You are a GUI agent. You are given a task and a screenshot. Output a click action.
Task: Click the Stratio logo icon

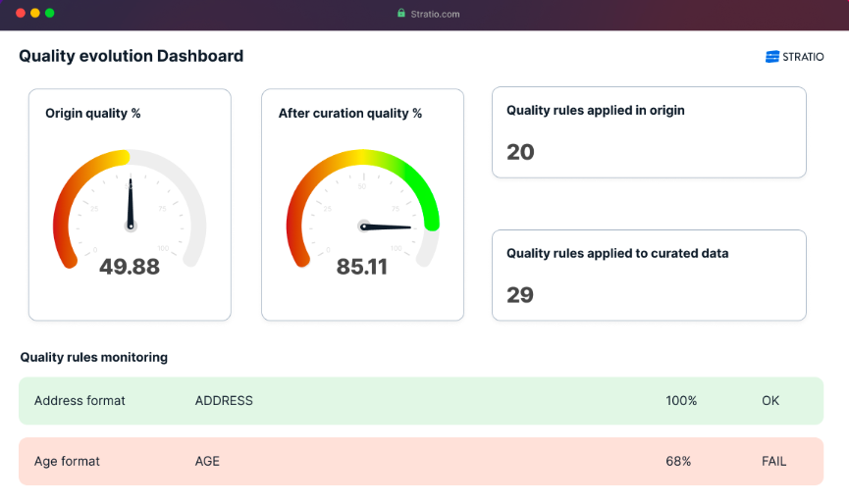click(x=772, y=57)
